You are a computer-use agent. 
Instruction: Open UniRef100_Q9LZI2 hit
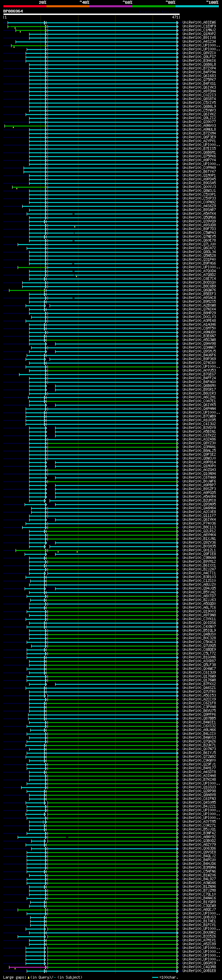pos(199,118)
